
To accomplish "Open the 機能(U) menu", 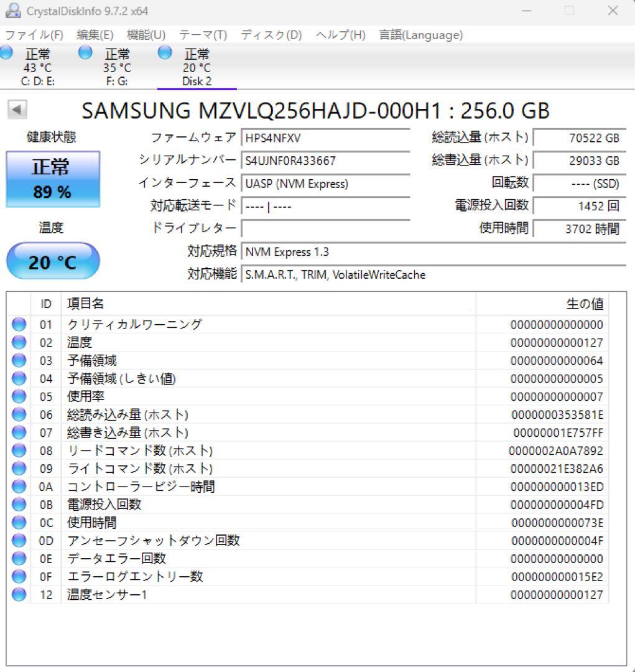I will coord(144,35).
